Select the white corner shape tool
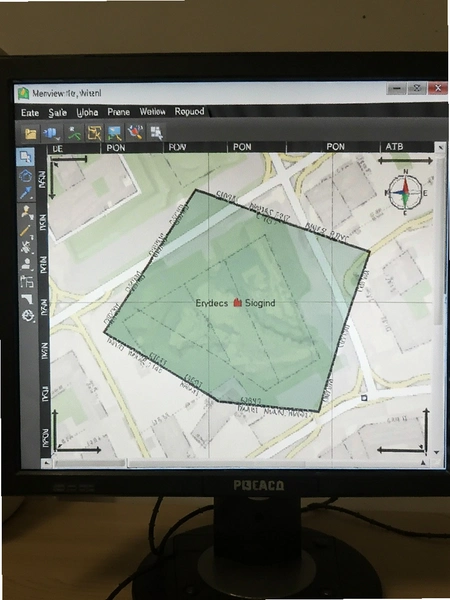The image size is (450, 600). coord(27,298)
